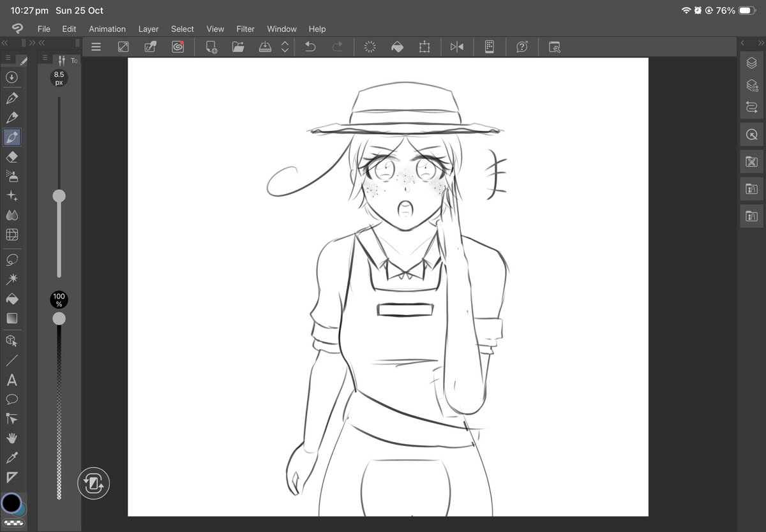Open the Animation menu
Screen dimensions: 766x532
(107, 29)
